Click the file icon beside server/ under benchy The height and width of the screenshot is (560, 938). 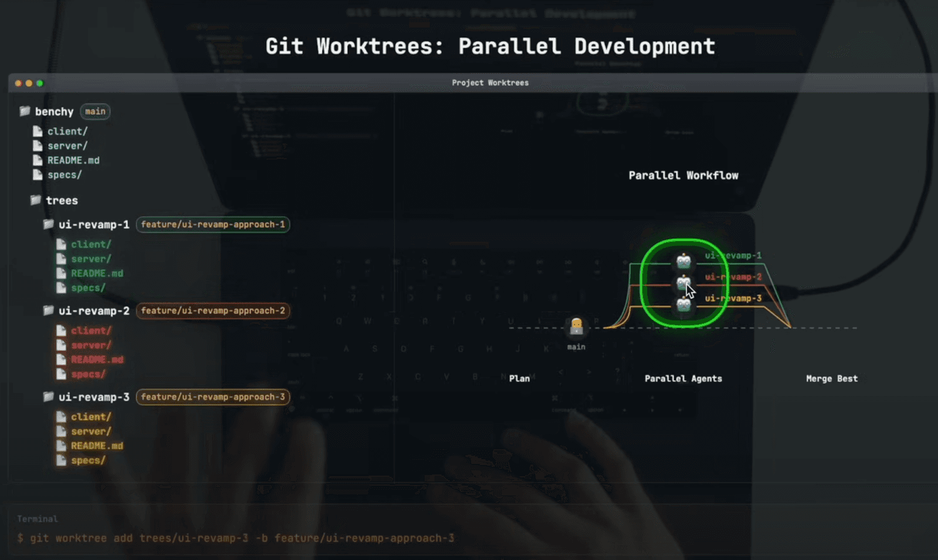[38, 146]
